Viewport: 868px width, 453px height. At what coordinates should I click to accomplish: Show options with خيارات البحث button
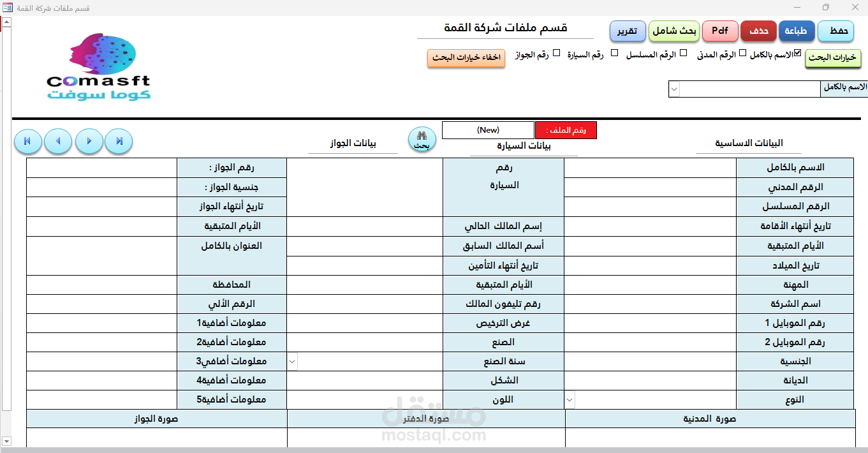pos(833,58)
